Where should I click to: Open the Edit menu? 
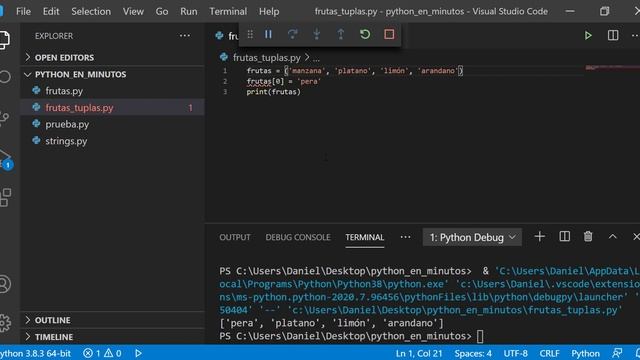click(51, 11)
